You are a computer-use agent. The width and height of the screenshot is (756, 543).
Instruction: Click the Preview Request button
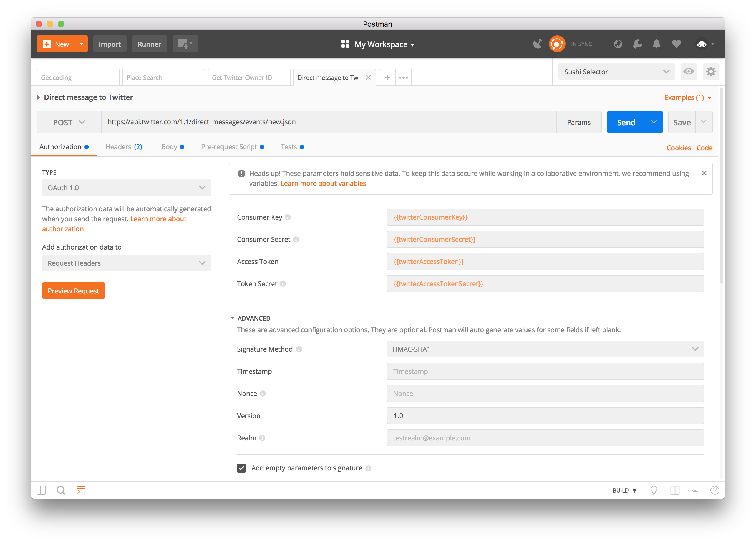coord(73,291)
